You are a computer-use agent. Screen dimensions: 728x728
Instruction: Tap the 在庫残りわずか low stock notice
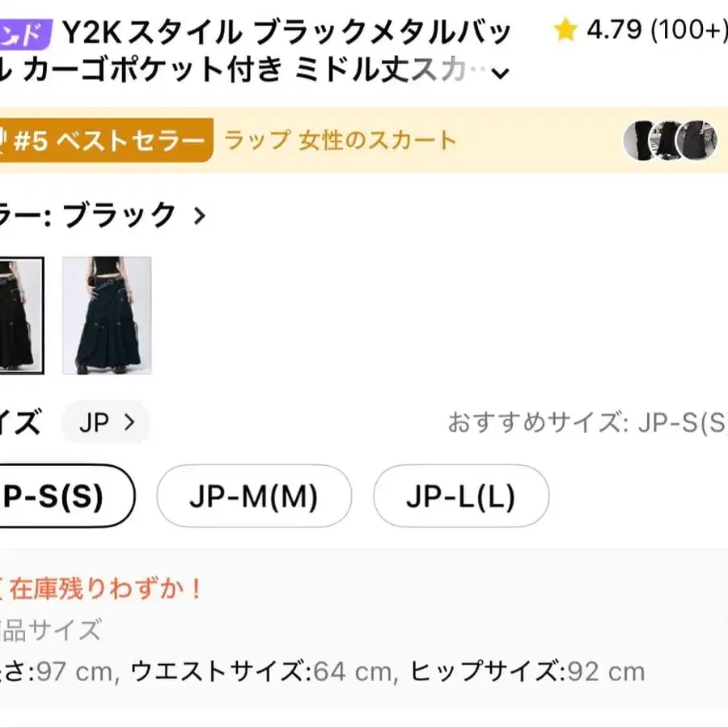pyautogui.click(x=104, y=588)
